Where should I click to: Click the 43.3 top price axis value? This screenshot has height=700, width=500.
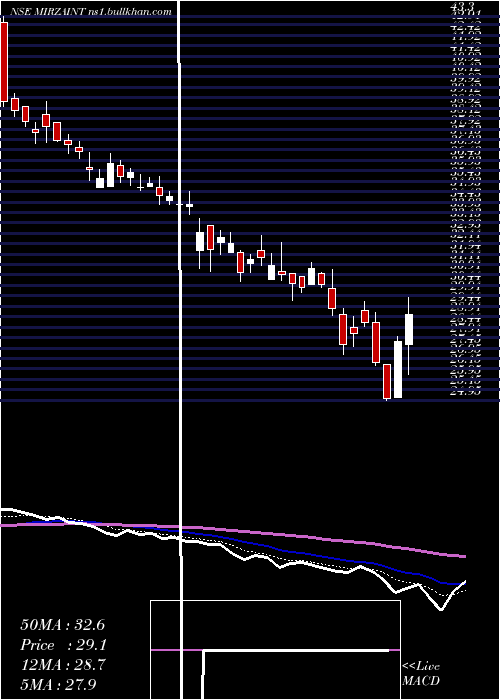click(x=462, y=6)
